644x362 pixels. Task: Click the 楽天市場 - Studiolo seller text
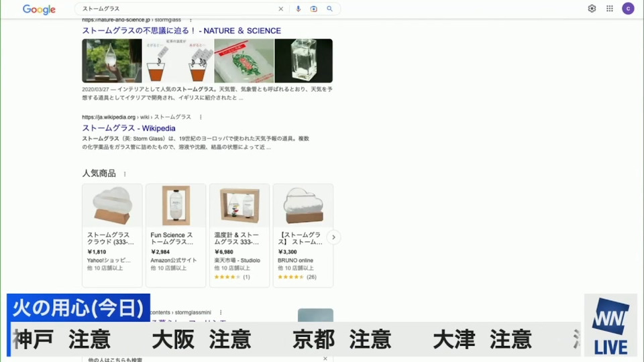[x=237, y=260]
